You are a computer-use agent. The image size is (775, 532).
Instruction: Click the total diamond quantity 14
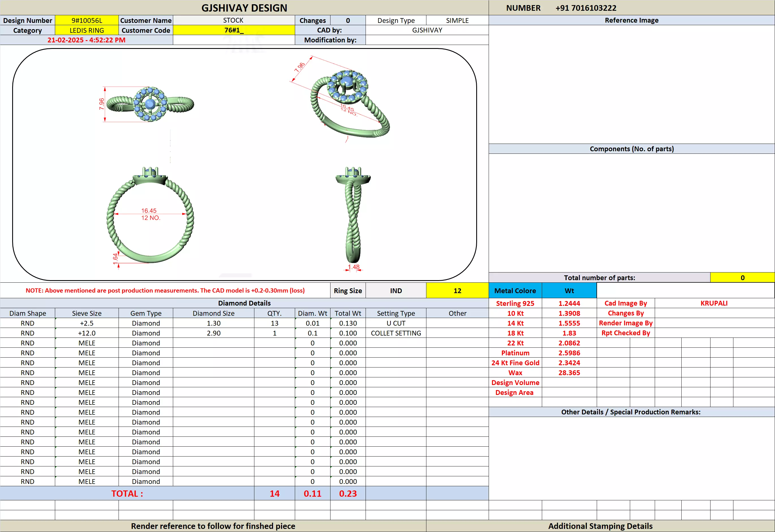(274, 494)
